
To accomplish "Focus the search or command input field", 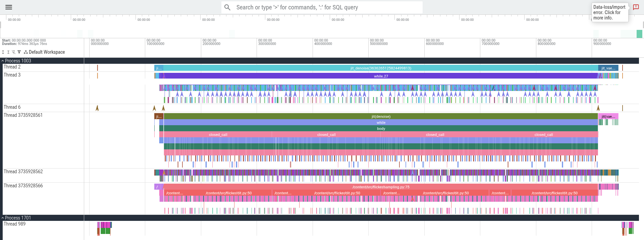I will (x=322, y=7).
